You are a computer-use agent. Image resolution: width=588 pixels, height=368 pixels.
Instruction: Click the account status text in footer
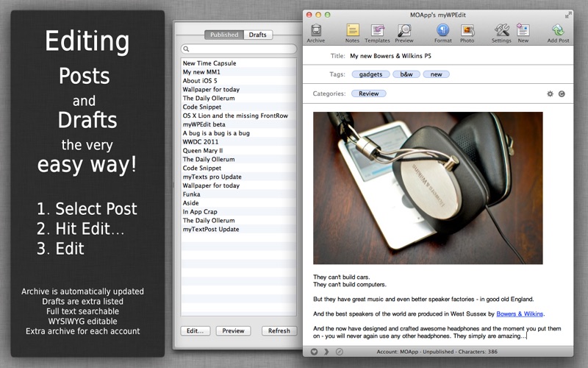(437, 352)
